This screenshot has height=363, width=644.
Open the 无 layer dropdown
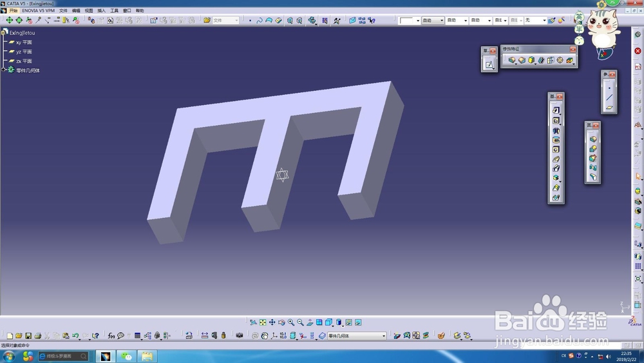pos(544,20)
